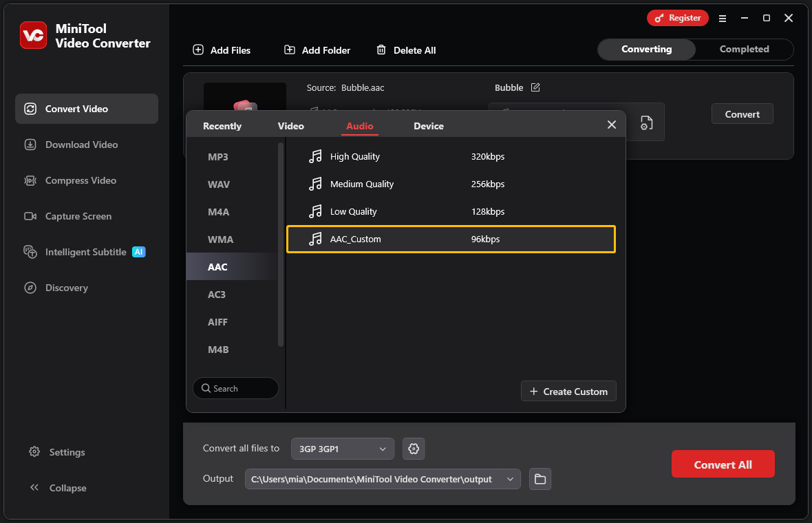Choose Low Quality 128kbps preset
The height and width of the screenshot is (523, 812).
451,211
